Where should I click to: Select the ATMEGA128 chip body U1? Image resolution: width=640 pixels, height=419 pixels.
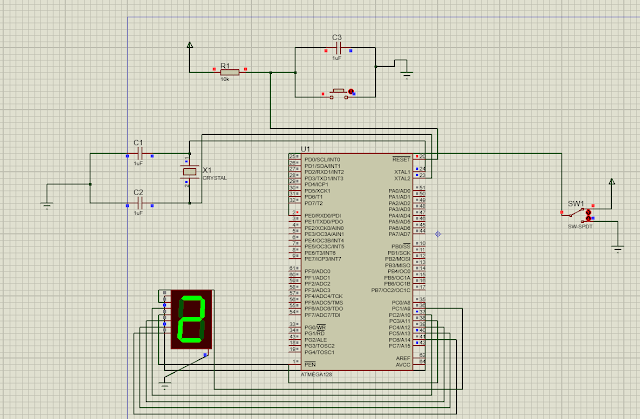click(x=357, y=262)
